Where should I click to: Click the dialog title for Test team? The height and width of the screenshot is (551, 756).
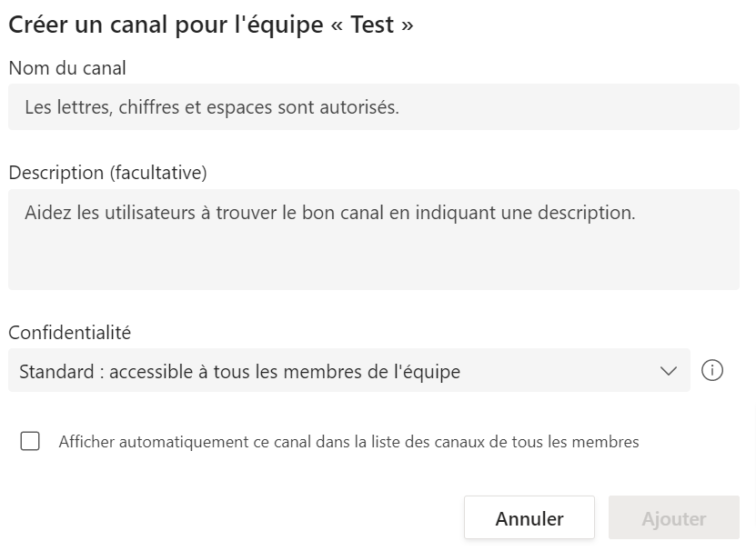(209, 24)
